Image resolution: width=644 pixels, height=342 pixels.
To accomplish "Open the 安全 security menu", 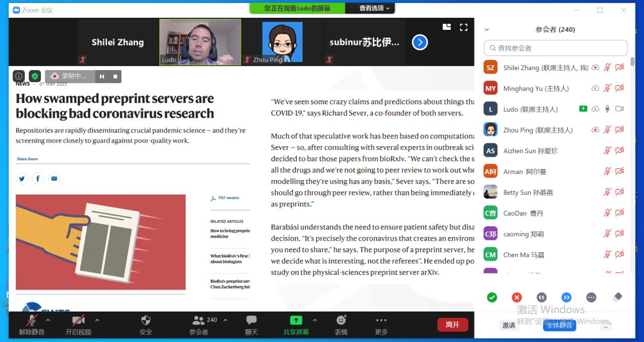I will point(146,325).
